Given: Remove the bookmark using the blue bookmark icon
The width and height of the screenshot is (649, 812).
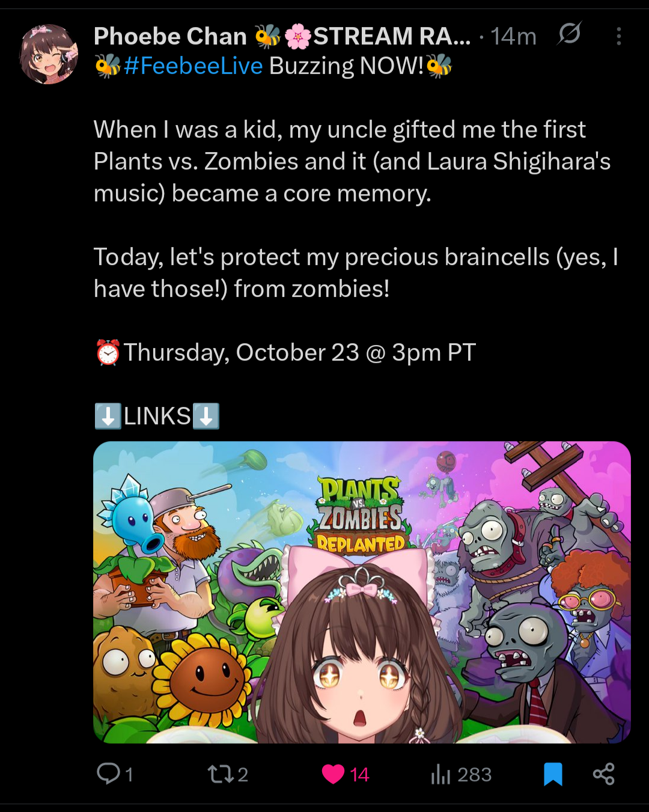Looking at the screenshot, I should point(553,774).
